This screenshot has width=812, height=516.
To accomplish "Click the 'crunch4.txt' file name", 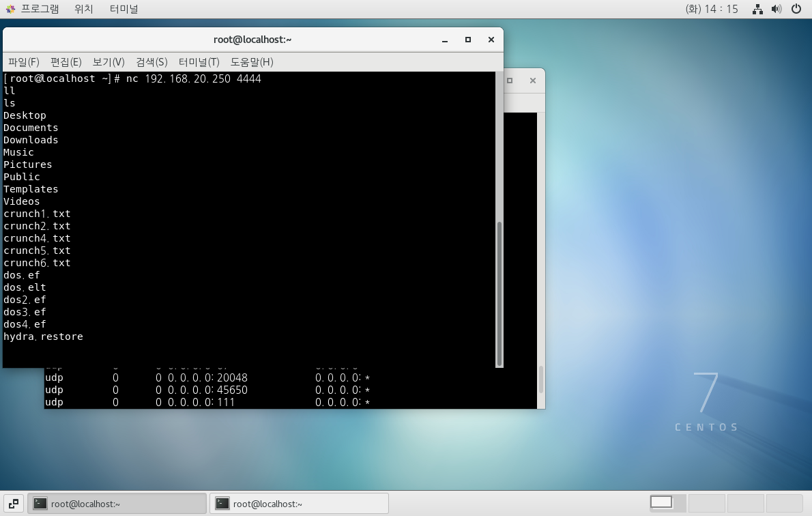I will point(38,238).
